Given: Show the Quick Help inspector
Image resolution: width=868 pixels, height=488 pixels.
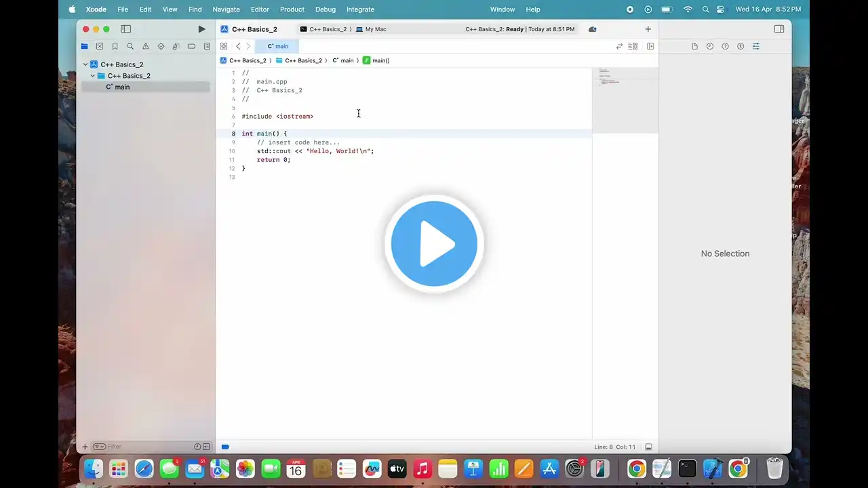Looking at the screenshot, I should (726, 46).
